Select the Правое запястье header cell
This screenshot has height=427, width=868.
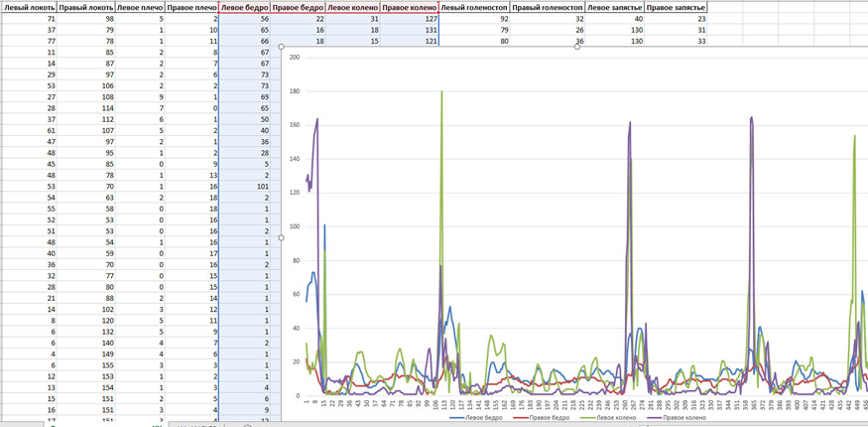(x=677, y=7)
